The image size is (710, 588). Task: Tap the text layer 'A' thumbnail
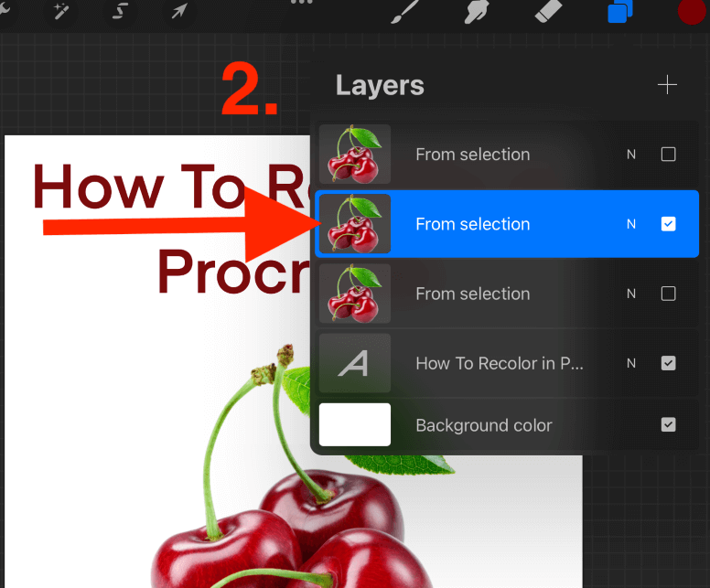355,363
